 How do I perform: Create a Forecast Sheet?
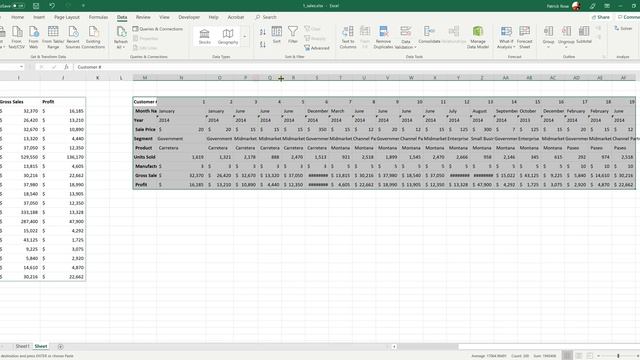tap(524, 37)
